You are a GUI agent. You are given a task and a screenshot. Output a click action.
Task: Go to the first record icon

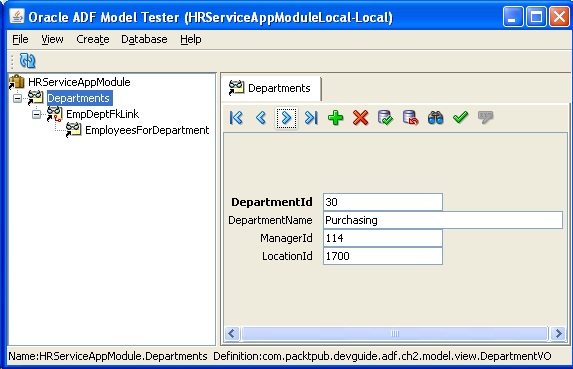tap(236, 118)
